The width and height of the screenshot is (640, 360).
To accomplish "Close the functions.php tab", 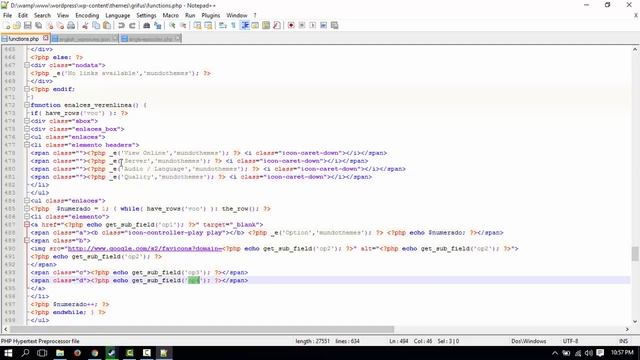I will [x=46, y=38].
